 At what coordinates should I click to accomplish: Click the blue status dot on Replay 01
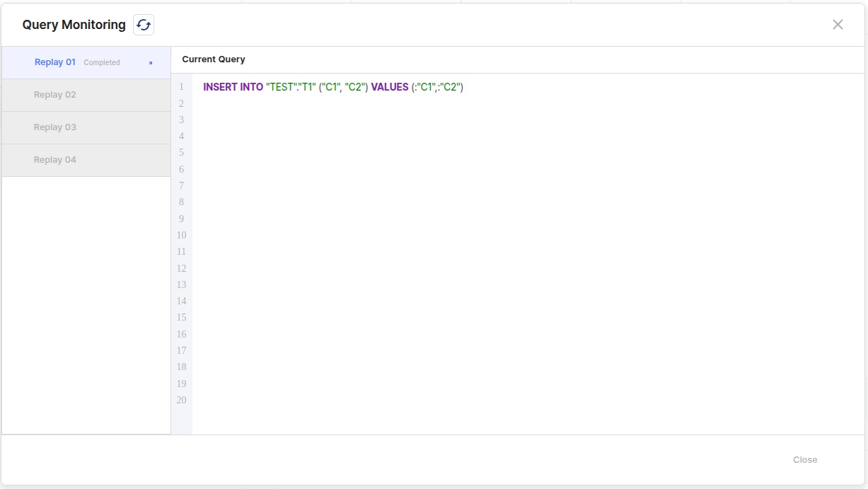[151, 63]
